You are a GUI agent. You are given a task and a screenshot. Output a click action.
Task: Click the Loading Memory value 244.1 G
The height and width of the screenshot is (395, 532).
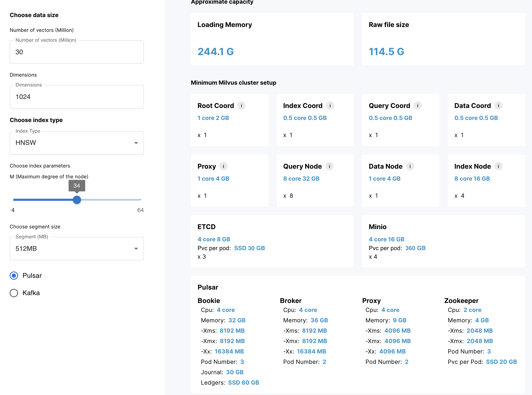pyautogui.click(x=216, y=52)
